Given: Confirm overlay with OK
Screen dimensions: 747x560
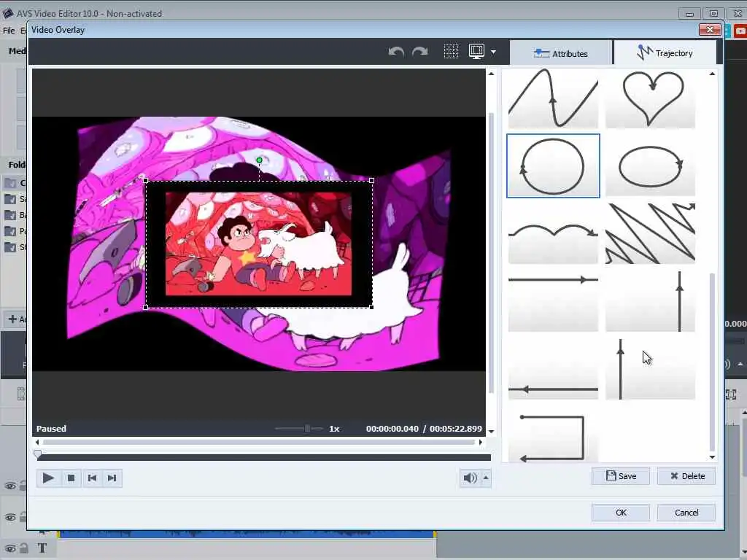Looking at the screenshot, I should pos(621,513).
